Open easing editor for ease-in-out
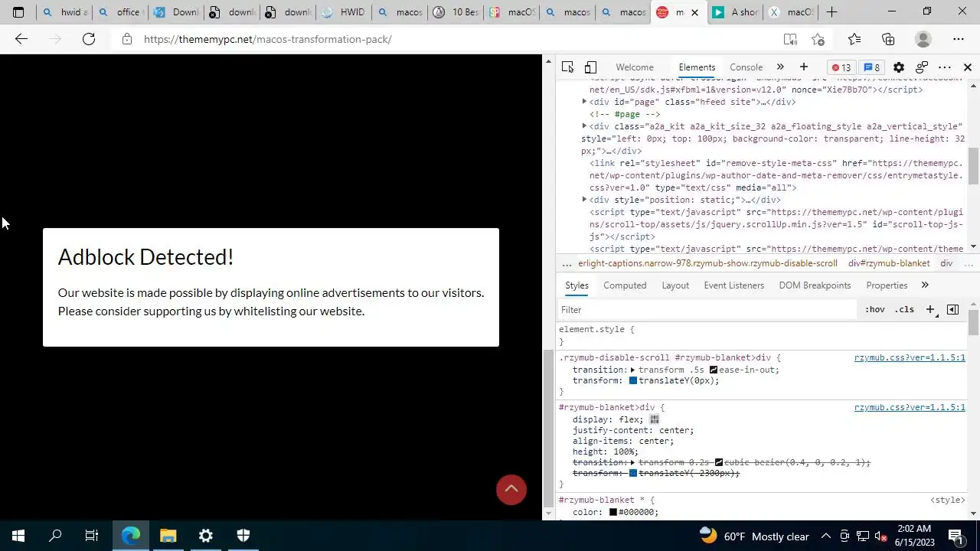 (713, 370)
